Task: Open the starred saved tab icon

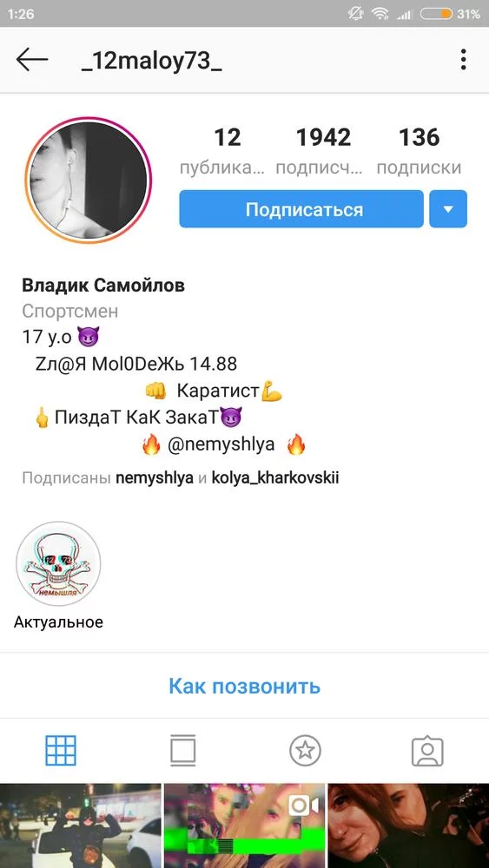Action: click(x=306, y=751)
